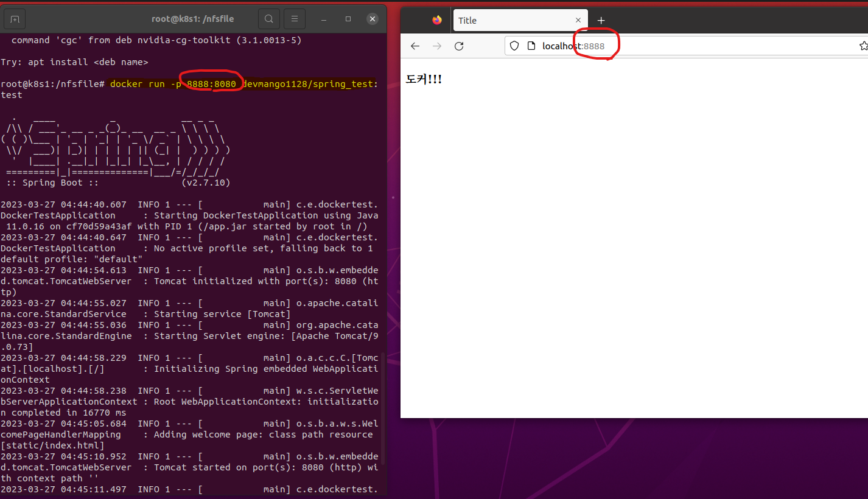Click the 도커!!! heading on the page
Screen dimensions: 868x499
[424, 79]
